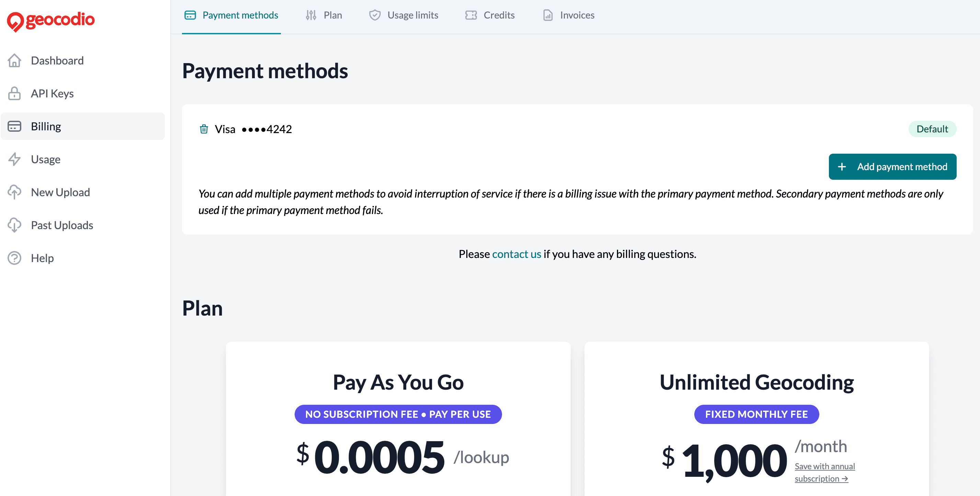
Task: Select the Billing credit card icon
Action: pyautogui.click(x=14, y=126)
